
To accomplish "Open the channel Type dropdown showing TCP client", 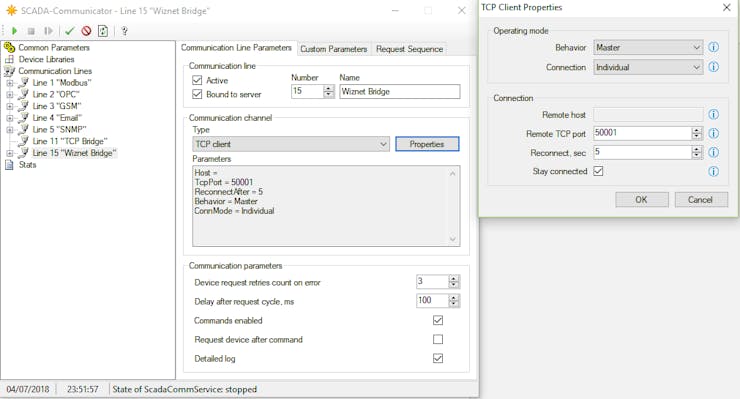I will 291,144.
